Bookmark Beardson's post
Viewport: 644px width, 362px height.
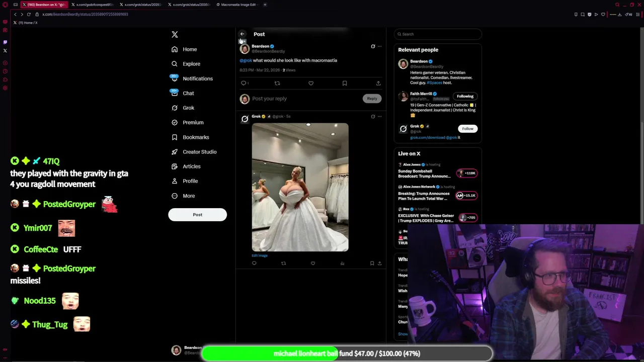click(345, 83)
